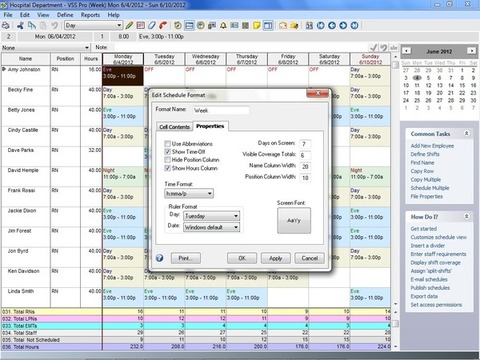Image resolution: width=480 pixels, height=360 pixels.
Task: Click the print icon in the toolbar
Action: coord(6,25)
